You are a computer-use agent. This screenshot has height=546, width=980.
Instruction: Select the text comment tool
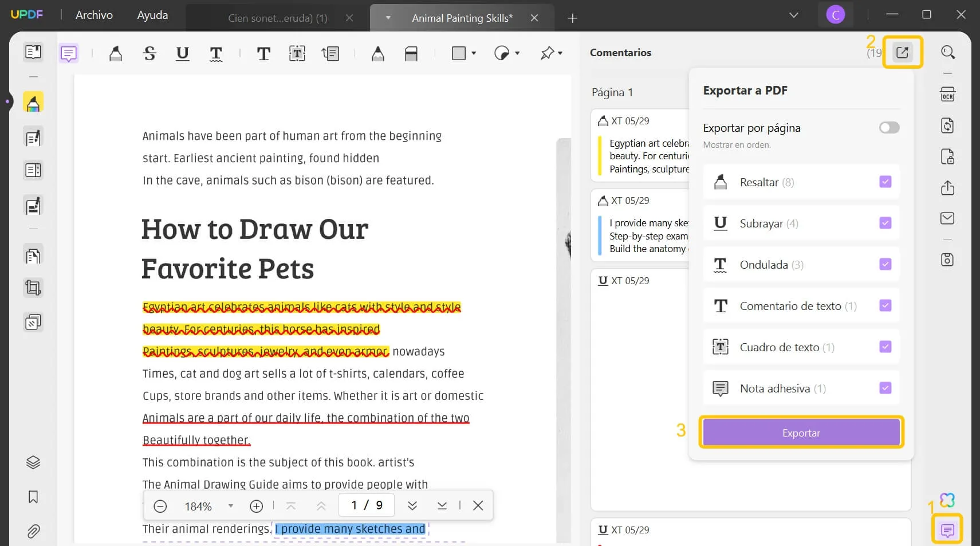tap(263, 54)
